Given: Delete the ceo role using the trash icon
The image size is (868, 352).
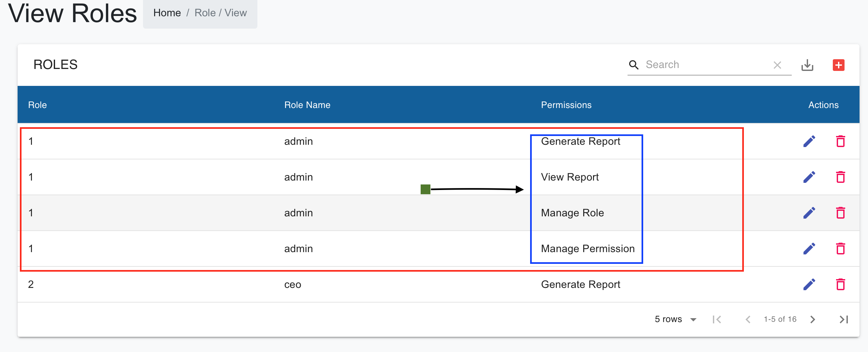Looking at the screenshot, I should tap(841, 284).
